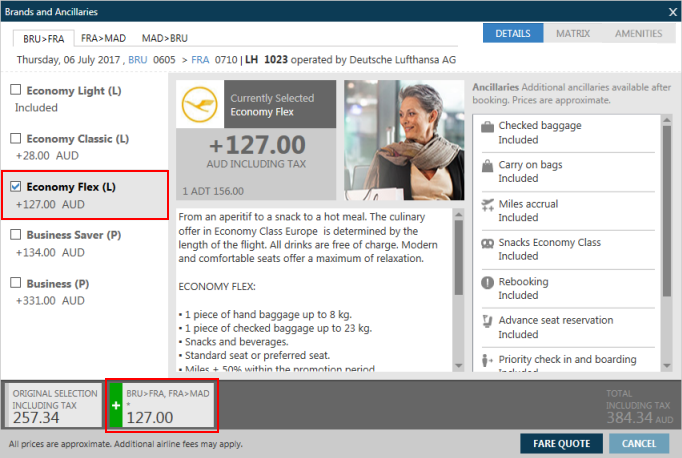
Task: Click the Lufthansa crane logo
Action: click(199, 106)
